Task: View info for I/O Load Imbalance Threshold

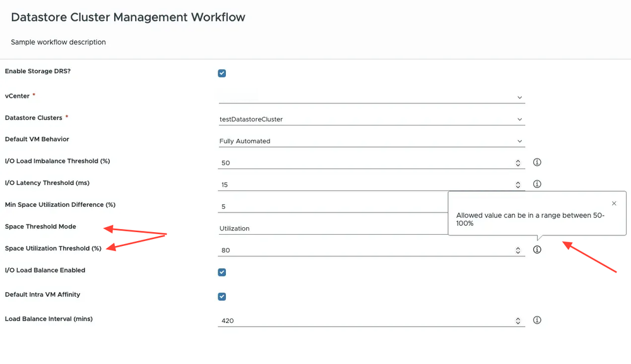Action: pos(537,162)
